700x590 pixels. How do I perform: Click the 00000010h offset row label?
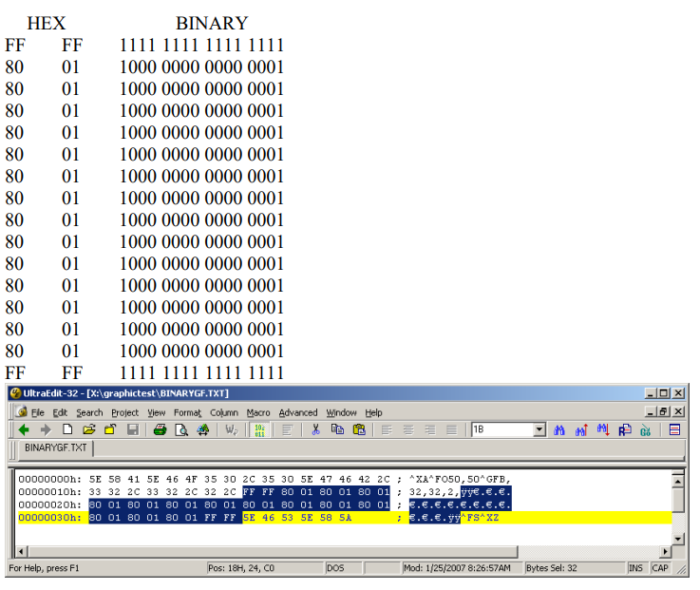(49, 492)
